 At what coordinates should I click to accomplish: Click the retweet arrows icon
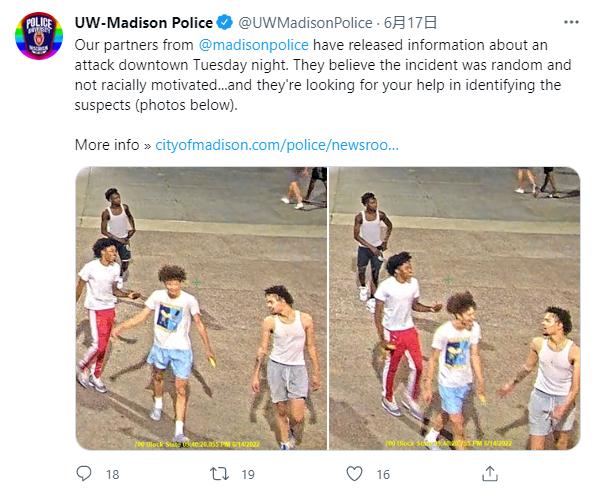pyautogui.click(x=219, y=474)
